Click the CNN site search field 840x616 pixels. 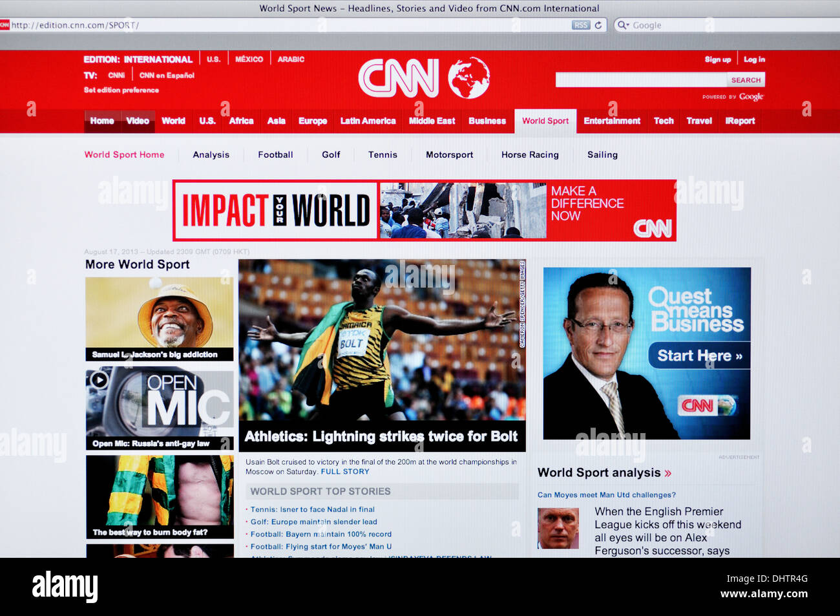641,80
